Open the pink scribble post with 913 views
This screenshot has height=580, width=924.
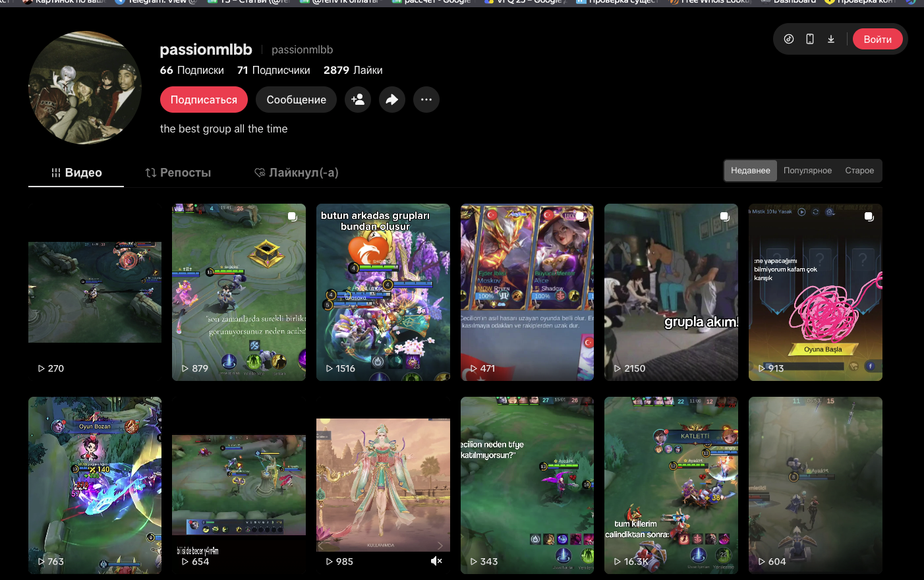coord(815,292)
